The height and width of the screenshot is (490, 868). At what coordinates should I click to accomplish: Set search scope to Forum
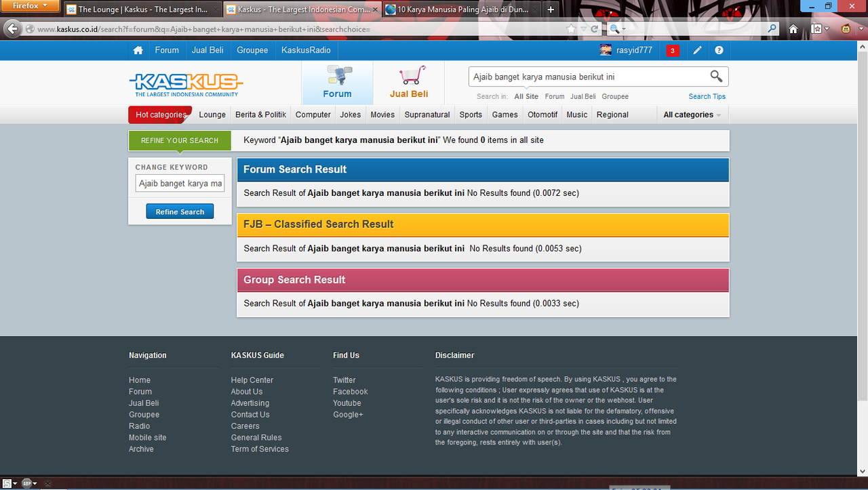click(x=555, y=96)
